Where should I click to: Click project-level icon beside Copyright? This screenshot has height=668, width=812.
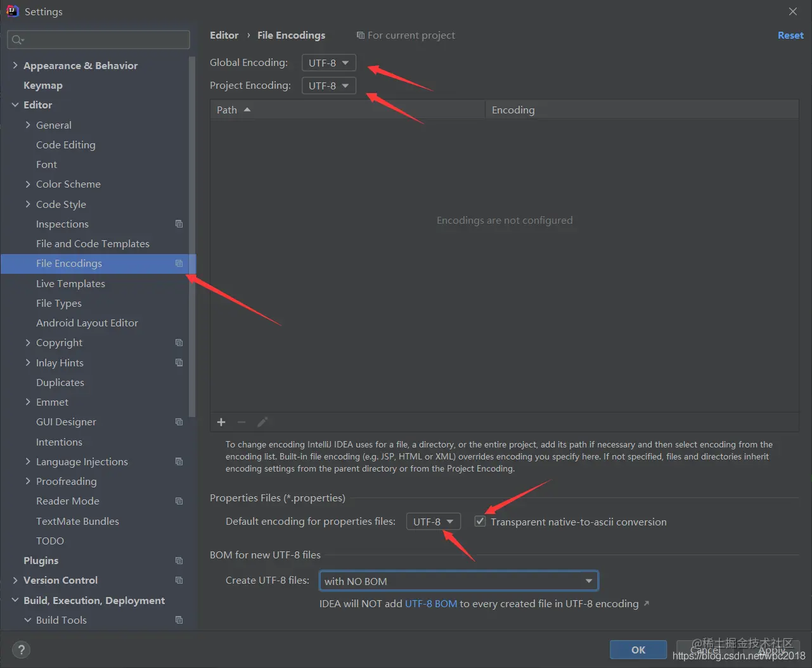pyautogui.click(x=179, y=342)
